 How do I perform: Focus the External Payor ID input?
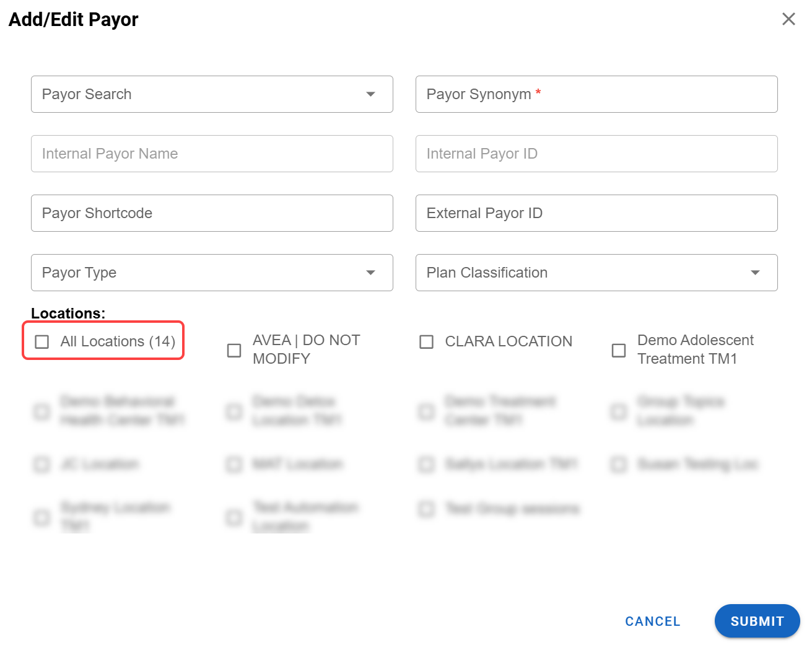596,213
